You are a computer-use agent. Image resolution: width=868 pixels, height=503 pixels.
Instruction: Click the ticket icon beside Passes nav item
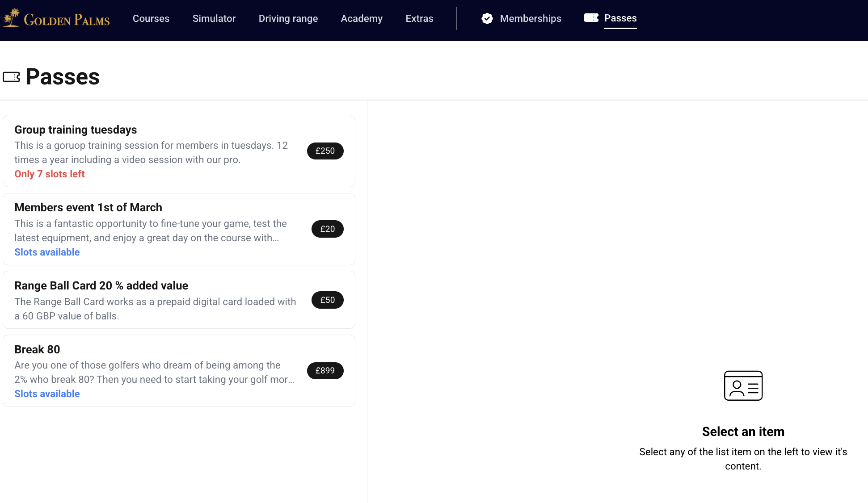591,18
